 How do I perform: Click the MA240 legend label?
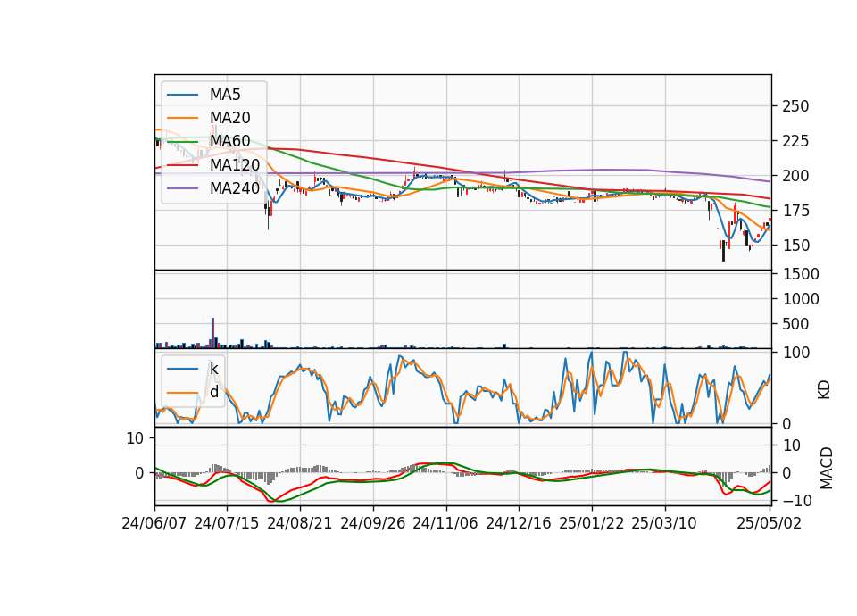[235, 188]
